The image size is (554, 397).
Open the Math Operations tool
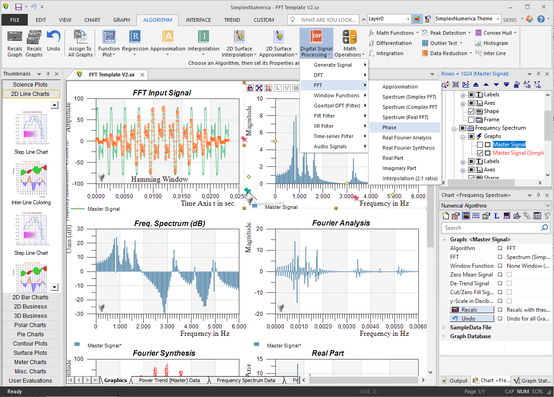(349, 43)
